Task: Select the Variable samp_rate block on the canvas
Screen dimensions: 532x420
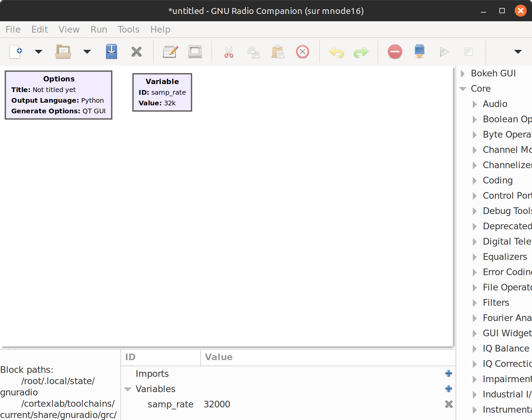Action: [162, 92]
